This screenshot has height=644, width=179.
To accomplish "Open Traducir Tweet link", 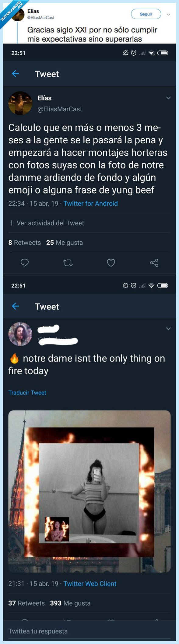I will (27, 392).
